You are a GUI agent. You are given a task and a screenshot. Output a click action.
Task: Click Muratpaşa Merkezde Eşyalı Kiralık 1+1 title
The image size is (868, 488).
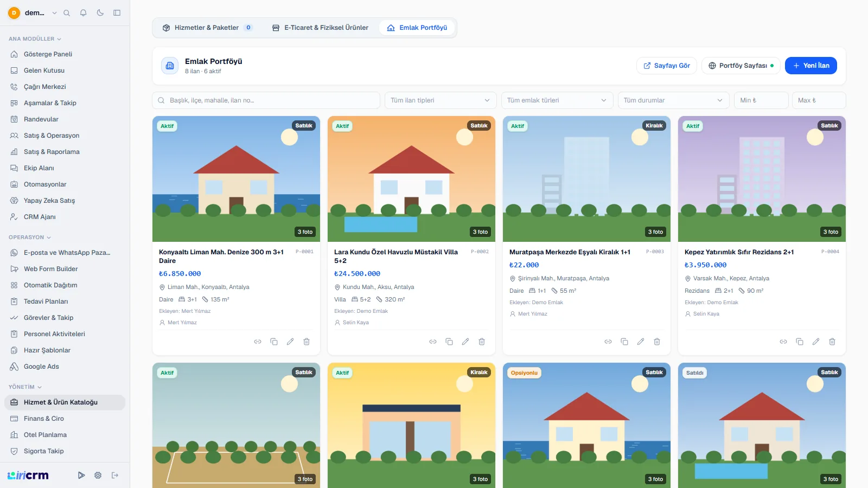coord(570,252)
